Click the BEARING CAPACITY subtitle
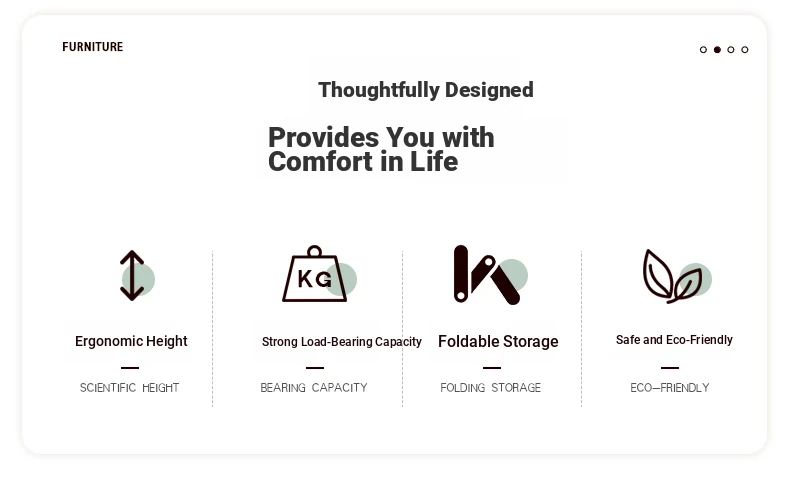This screenshot has width=790, height=483. tap(314, 388)
